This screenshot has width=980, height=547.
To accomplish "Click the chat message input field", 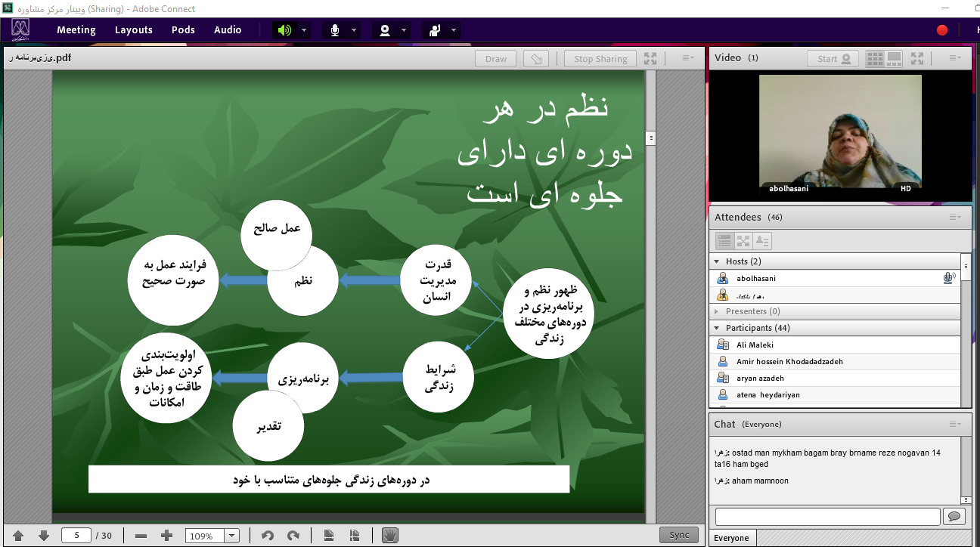I will [827, 516].
